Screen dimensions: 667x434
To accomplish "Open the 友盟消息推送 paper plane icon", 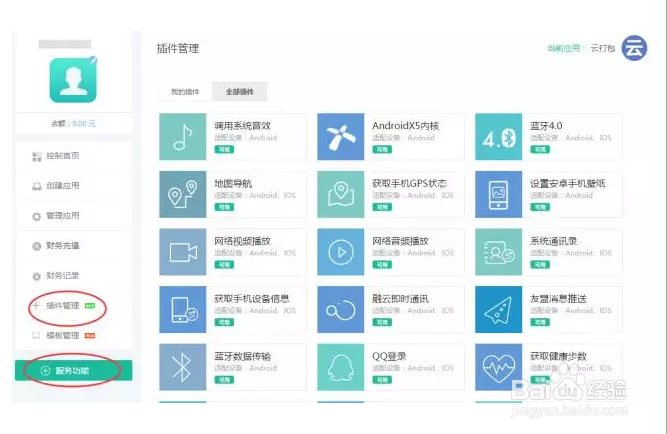I will 498,309.
